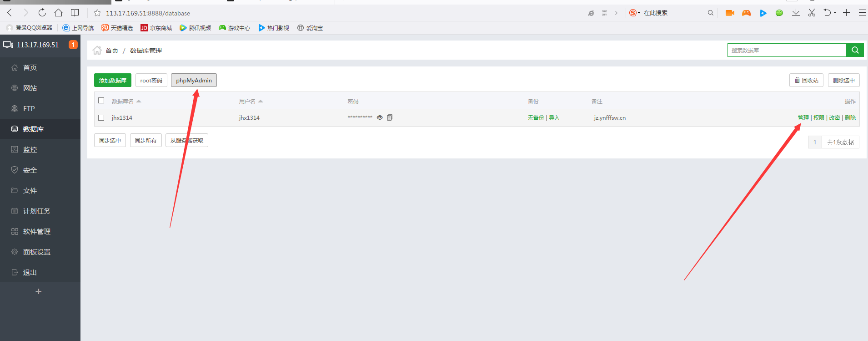Click the orange notification badge

click(x=73, y=45)
